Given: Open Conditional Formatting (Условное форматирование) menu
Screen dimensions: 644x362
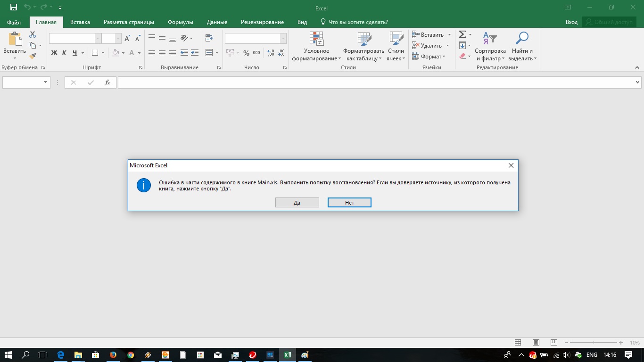Looking at the screenshot, I should tap(316, 46).
